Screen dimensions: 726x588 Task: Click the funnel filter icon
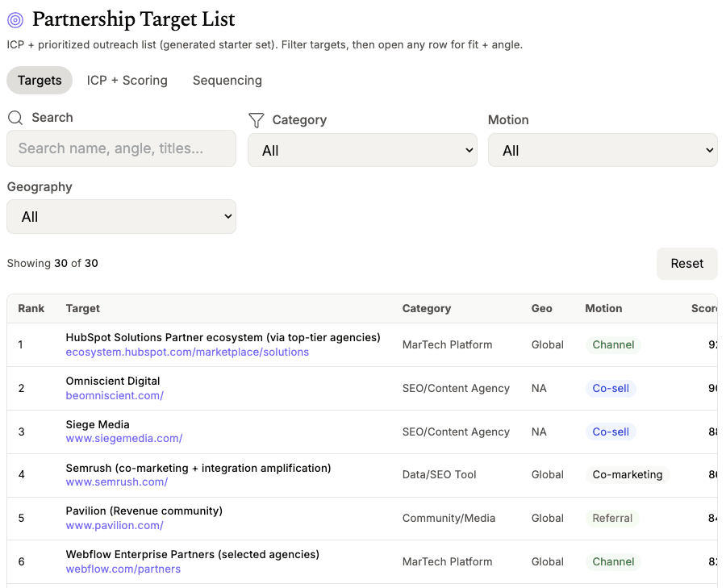coord(257,120)
